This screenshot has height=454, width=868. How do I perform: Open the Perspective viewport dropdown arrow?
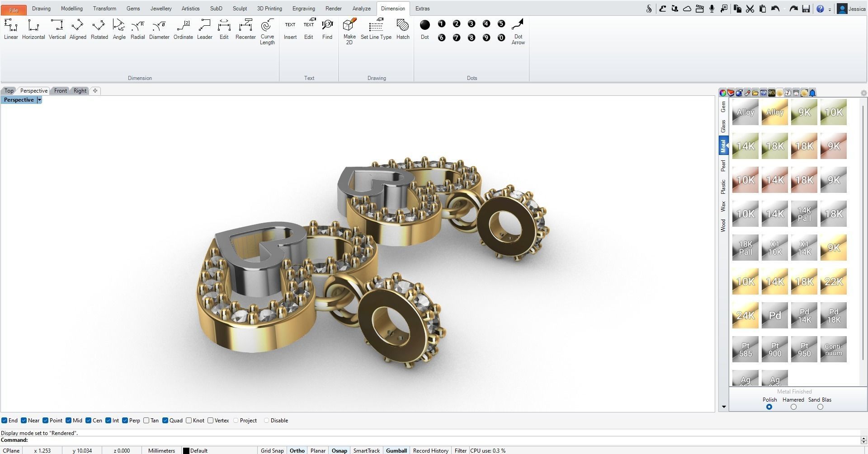[x=39, y=100]
